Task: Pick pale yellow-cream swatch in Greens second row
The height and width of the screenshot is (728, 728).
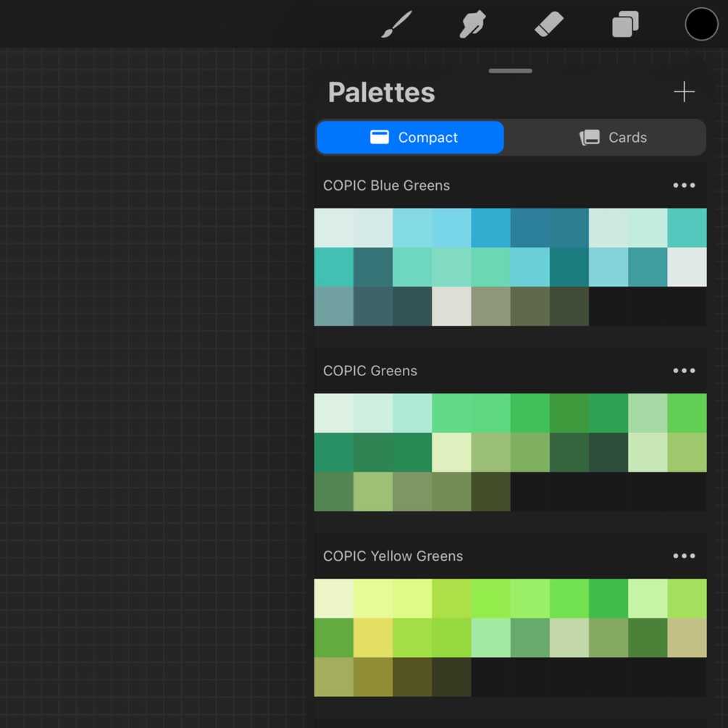Action: pos(451,452)
